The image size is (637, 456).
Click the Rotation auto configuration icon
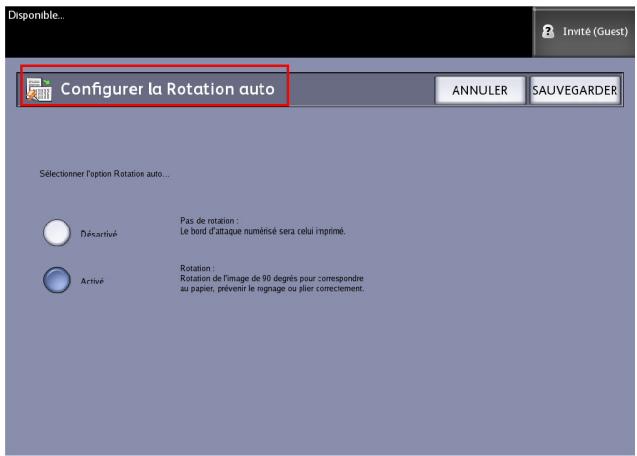[39, 89]
